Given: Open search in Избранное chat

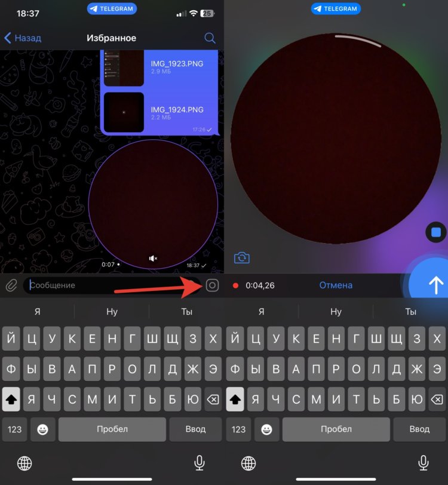Looking at the screenshot, I should 210,38.
